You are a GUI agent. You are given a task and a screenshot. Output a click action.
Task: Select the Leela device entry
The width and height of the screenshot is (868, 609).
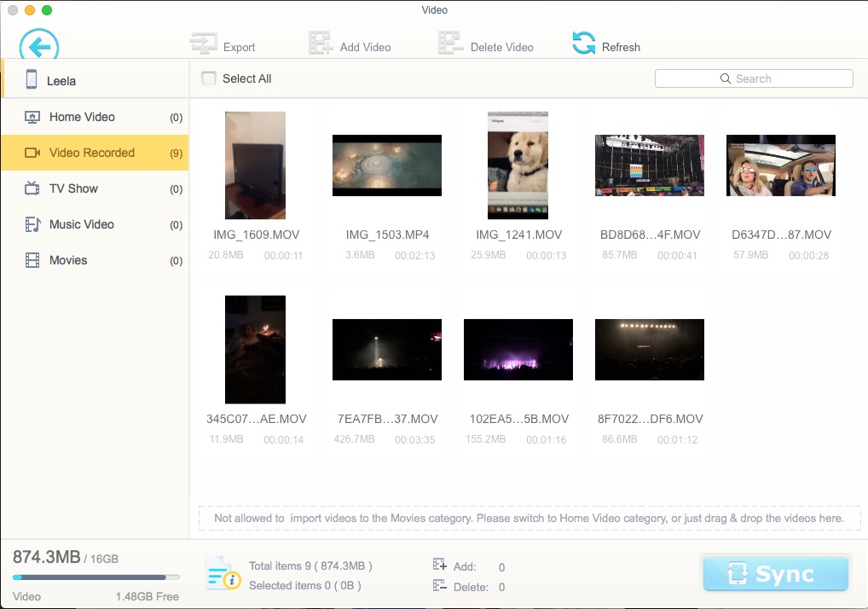[x=95, y=79]
